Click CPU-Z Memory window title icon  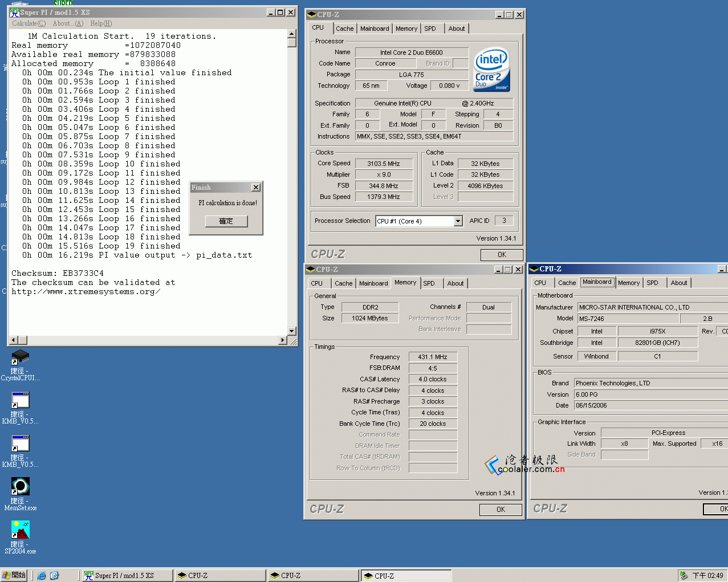(x=311, y=269)
